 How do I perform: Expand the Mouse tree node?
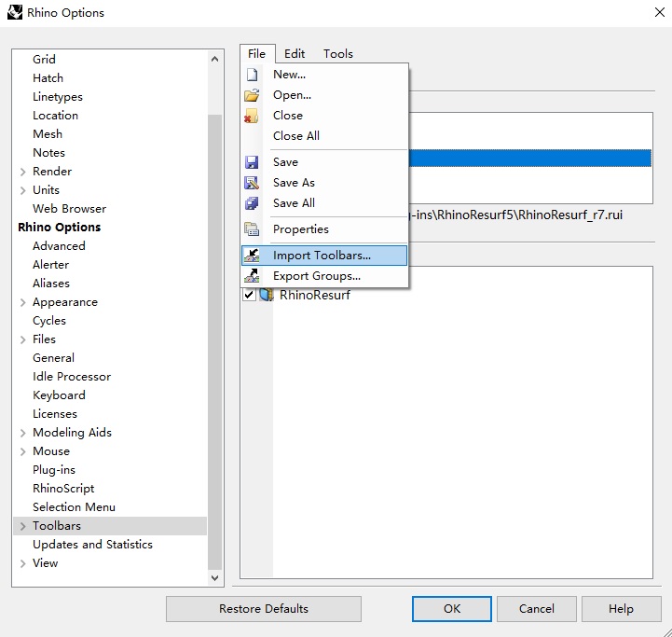pos(22,451)
